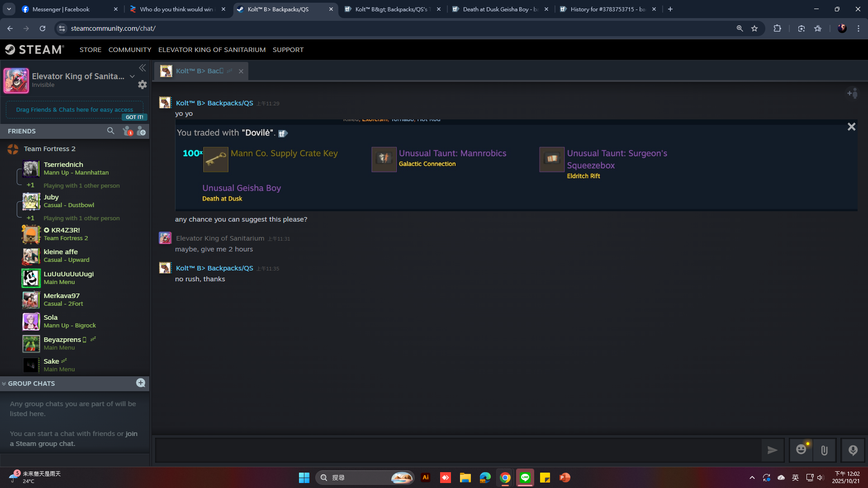
Task: Open the emoticon picker
Action: tap(801, 450)
